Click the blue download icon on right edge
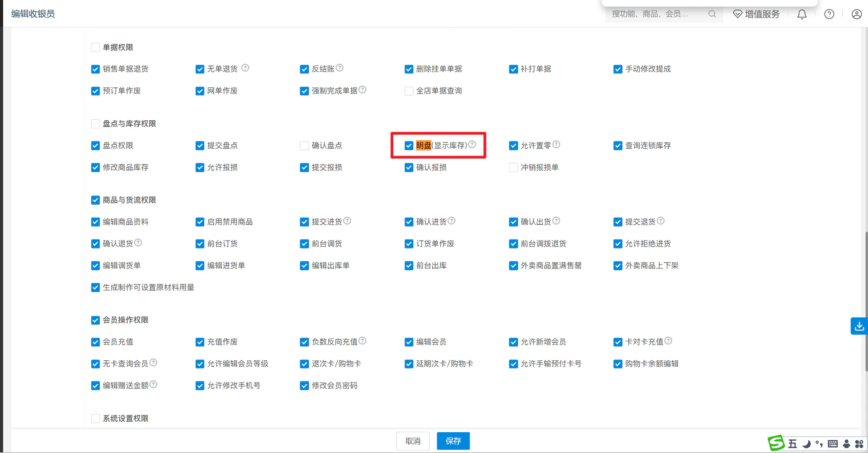 (859, 326)
